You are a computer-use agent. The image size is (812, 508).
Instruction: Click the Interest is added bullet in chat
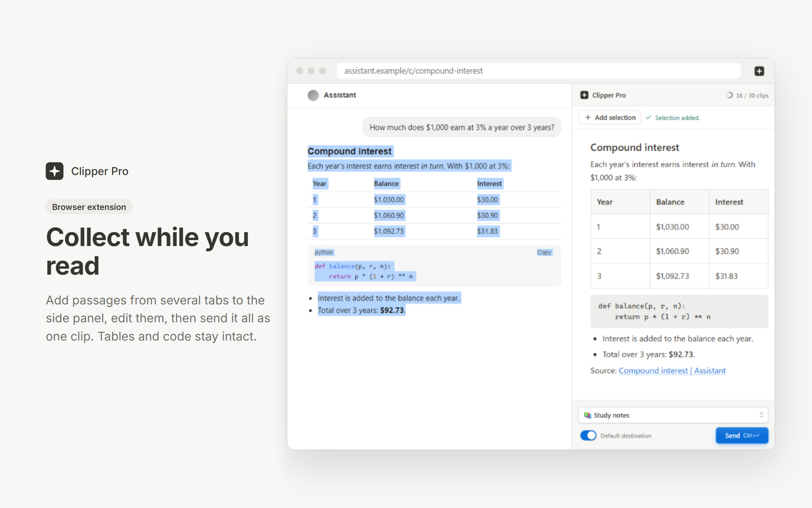[389, 298]
